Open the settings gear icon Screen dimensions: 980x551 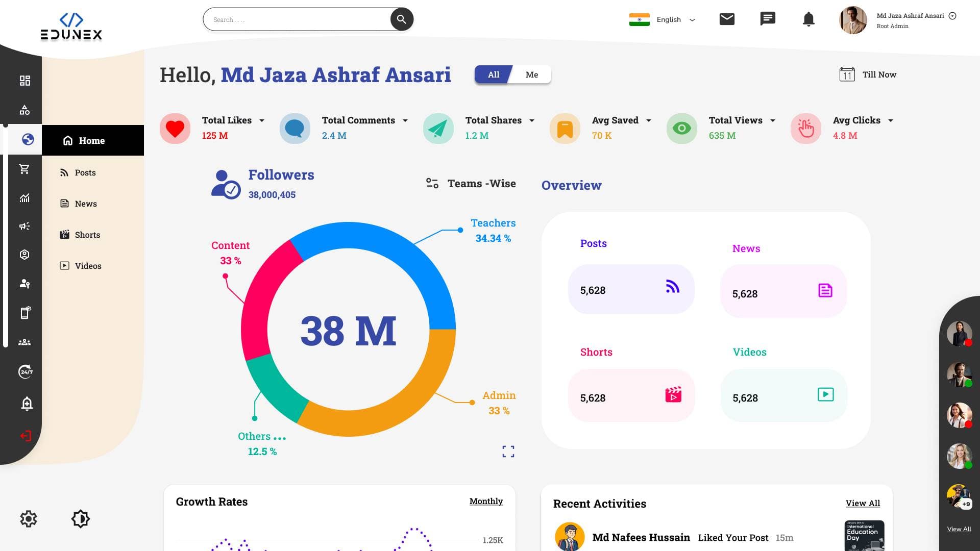tap(29, 519)
